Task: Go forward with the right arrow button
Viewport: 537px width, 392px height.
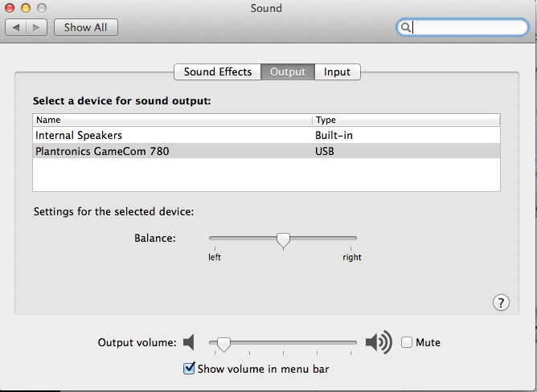Action: (x=37, y=27)
